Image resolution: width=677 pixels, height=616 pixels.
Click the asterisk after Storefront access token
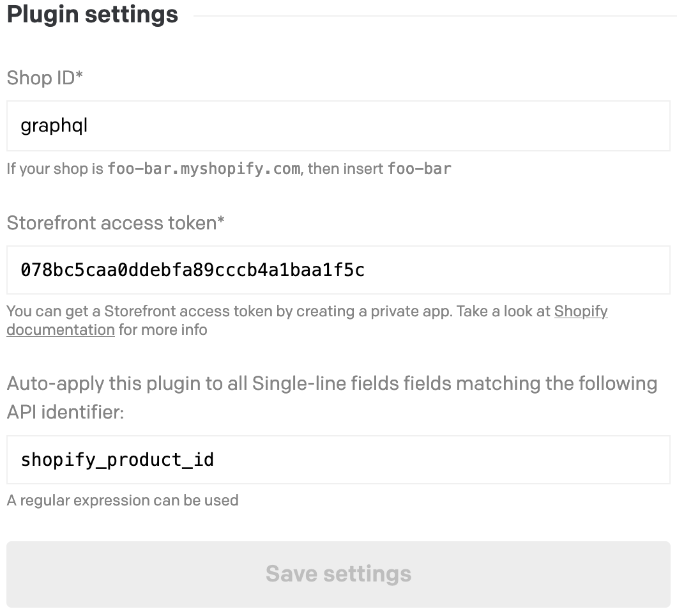click(x=221, y=221)
